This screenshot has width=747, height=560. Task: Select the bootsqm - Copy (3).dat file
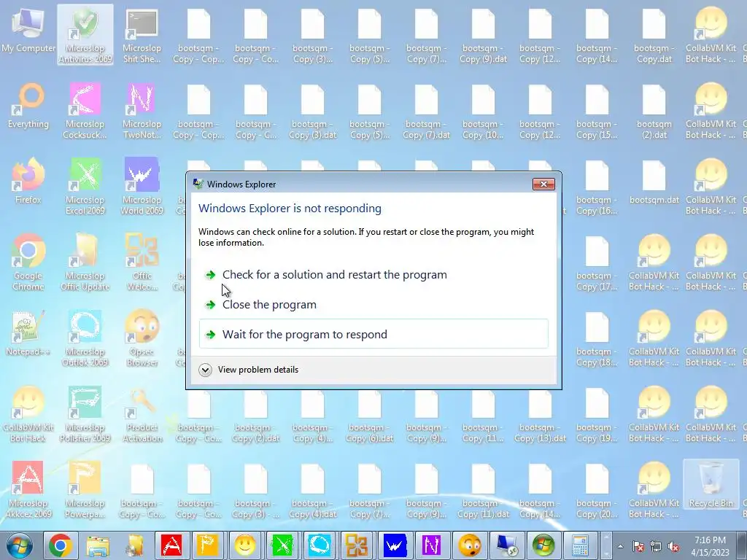(x=312, y=111)
